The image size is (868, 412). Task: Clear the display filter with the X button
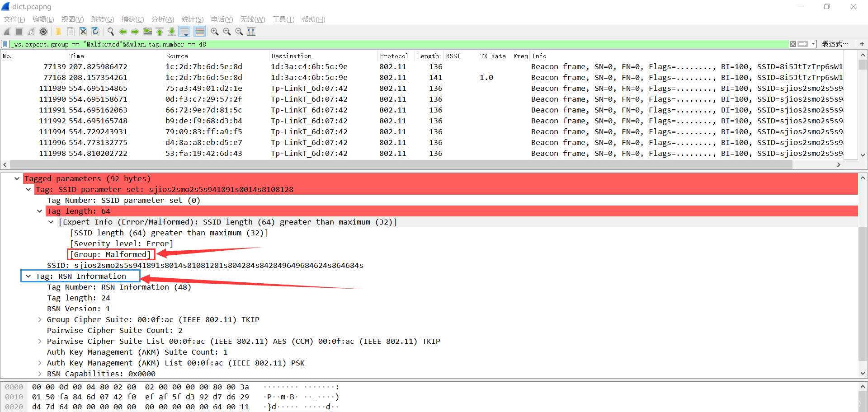pos(793,44)
